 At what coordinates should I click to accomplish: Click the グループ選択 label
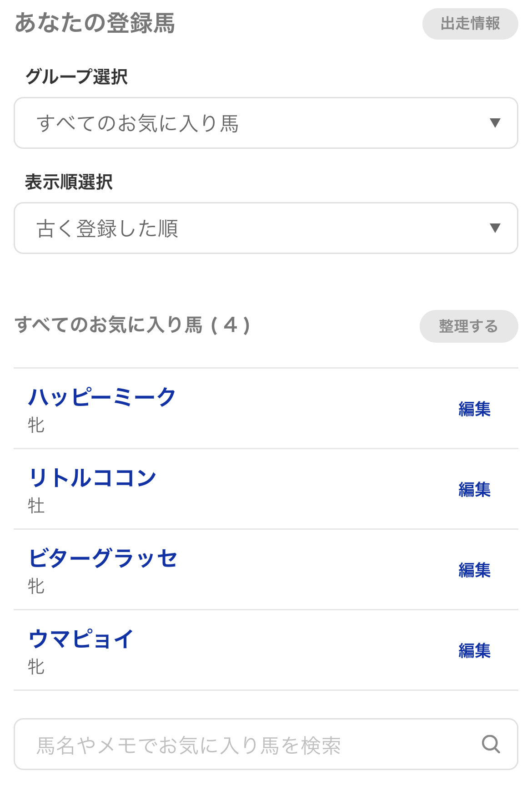pos(76,76)
